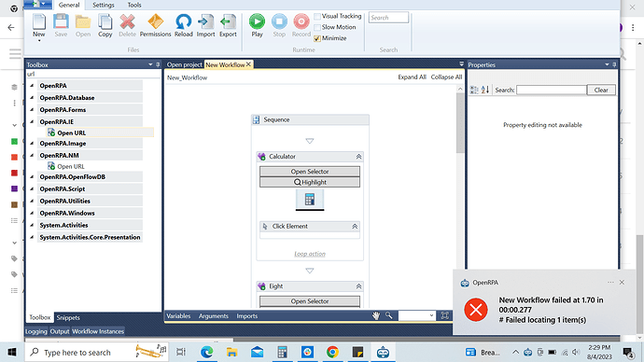
Task: Click the toolbox search field containing url
Action: [x=92, y=74]
